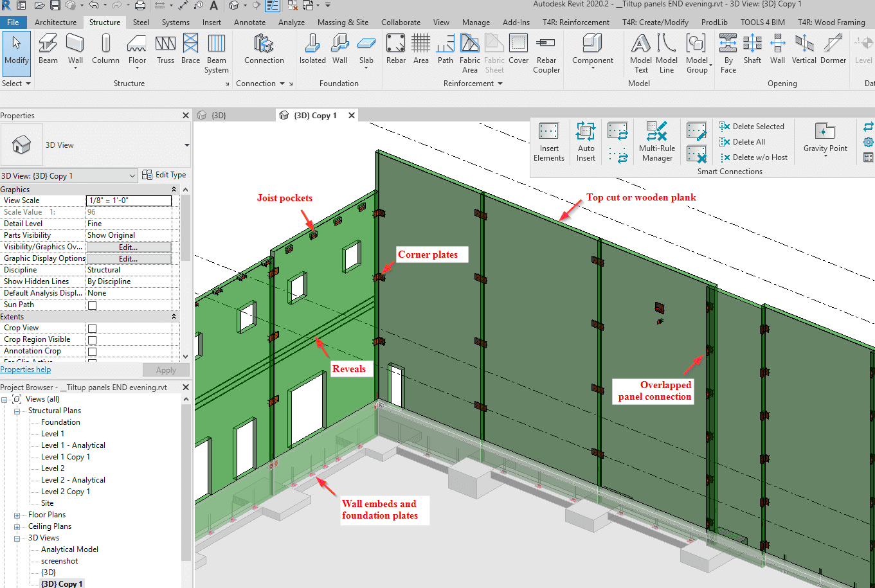Expand the Ceiling Plans tree node
This screenshot has height=588, width=875.
[17, 527]
